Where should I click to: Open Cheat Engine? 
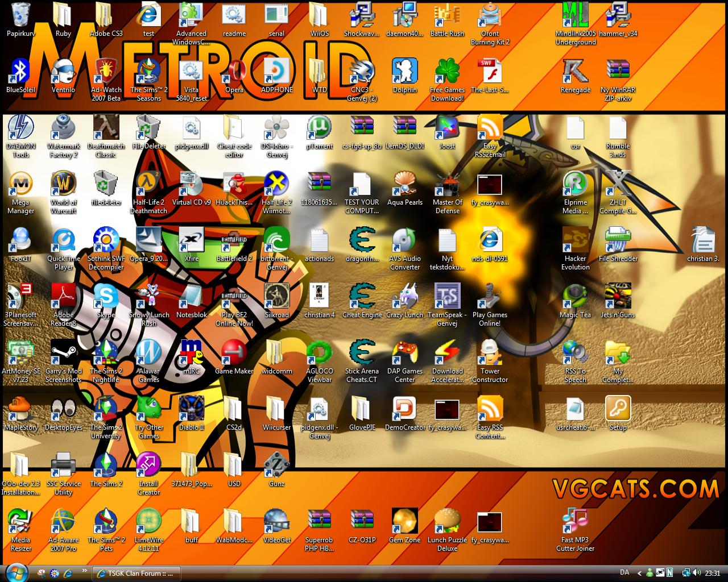click(x=362, y=297)
